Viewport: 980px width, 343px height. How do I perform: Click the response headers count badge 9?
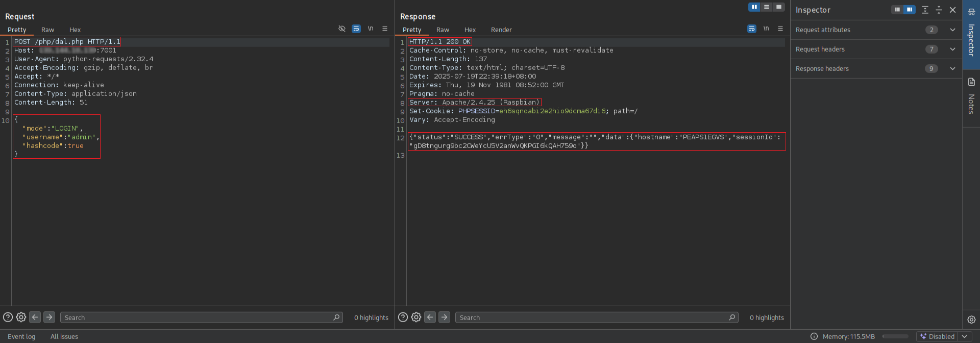(x=932, y=68)
